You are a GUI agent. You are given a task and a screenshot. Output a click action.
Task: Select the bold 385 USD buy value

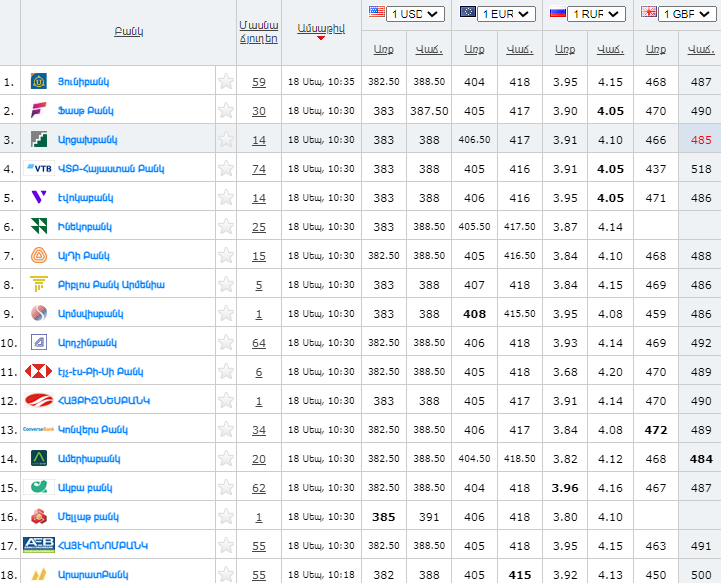383,517
